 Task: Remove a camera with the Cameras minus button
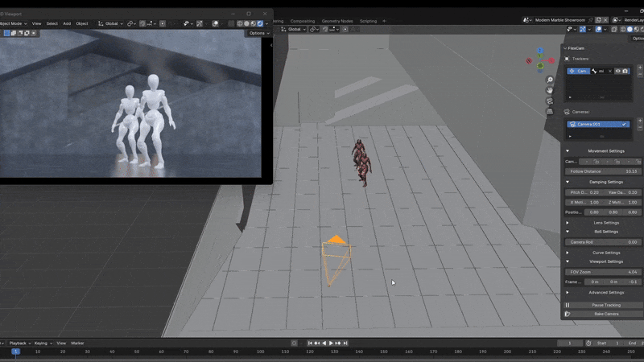coord(640,128)
